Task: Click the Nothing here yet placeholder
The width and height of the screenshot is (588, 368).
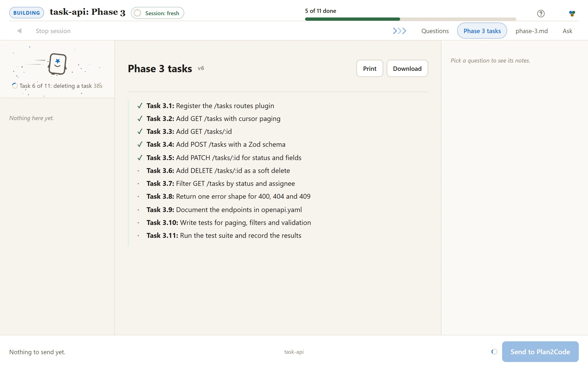Action: tap(31, 118)
